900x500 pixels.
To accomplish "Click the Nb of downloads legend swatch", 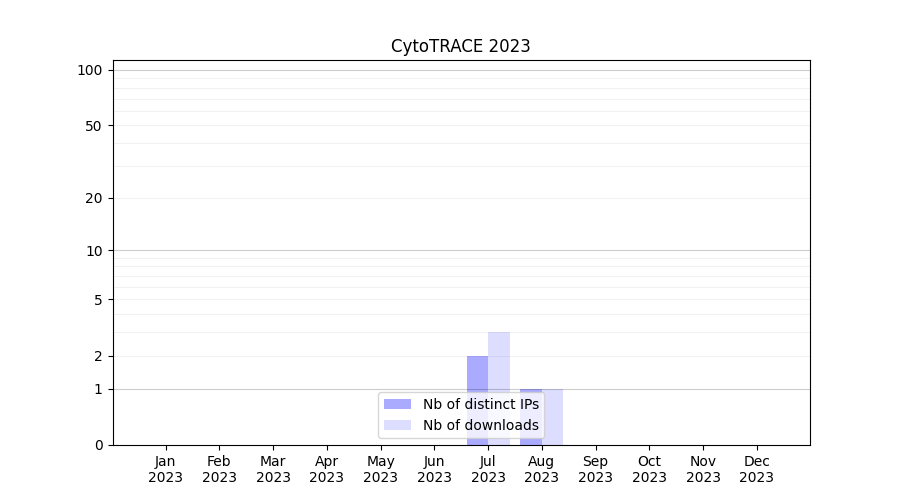I will 397,425.
